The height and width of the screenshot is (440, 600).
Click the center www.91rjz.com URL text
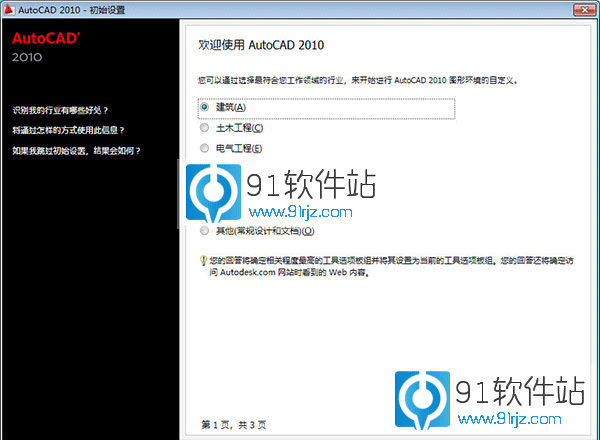300,212
